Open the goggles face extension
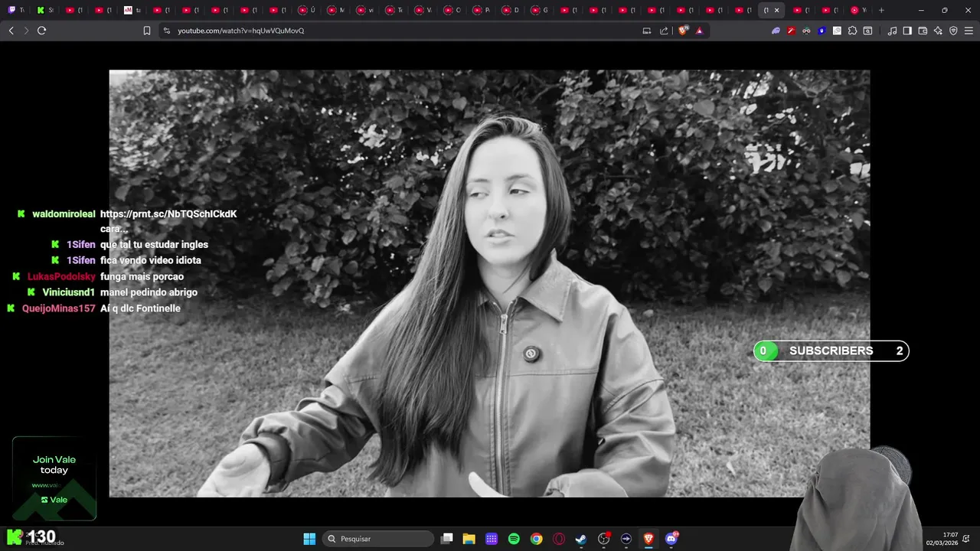Viewport: 980px width, 551px height. 806,31
